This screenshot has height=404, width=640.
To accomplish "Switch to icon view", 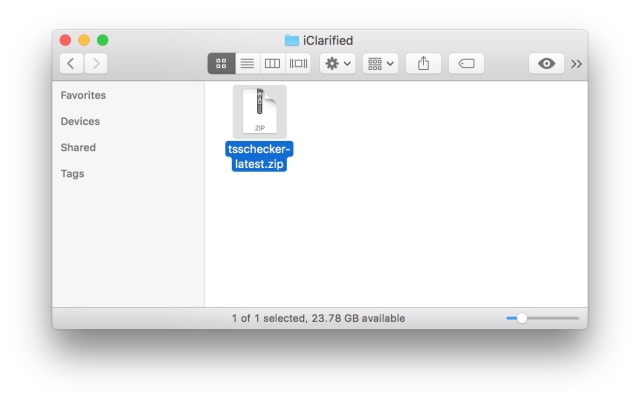I will point(221,64).
